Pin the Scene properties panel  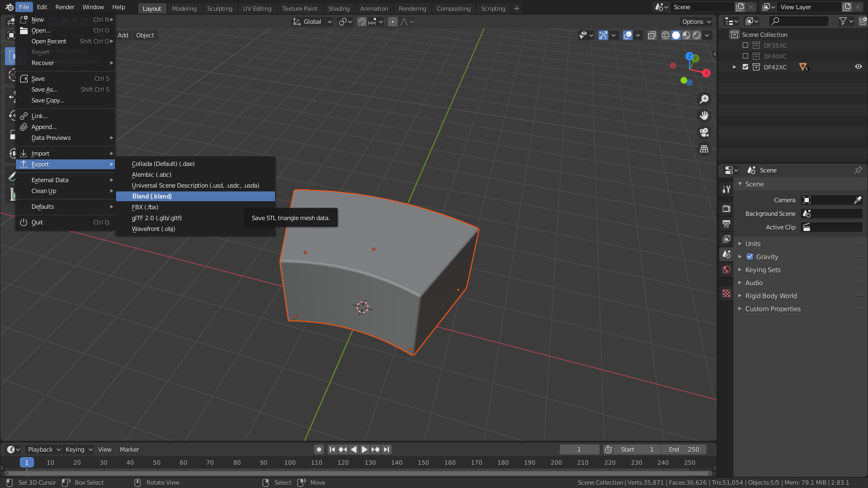coord(858,170)
